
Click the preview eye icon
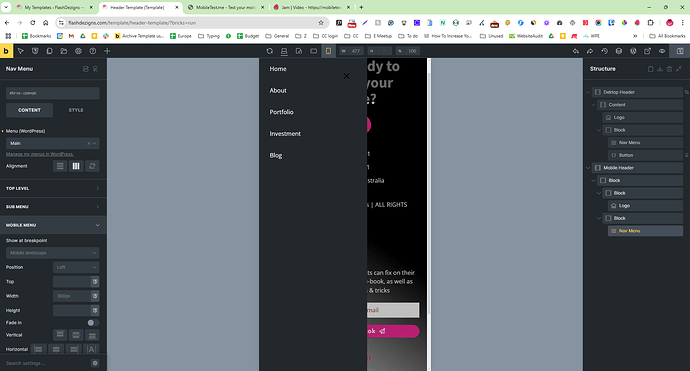(x=662, y=51)
